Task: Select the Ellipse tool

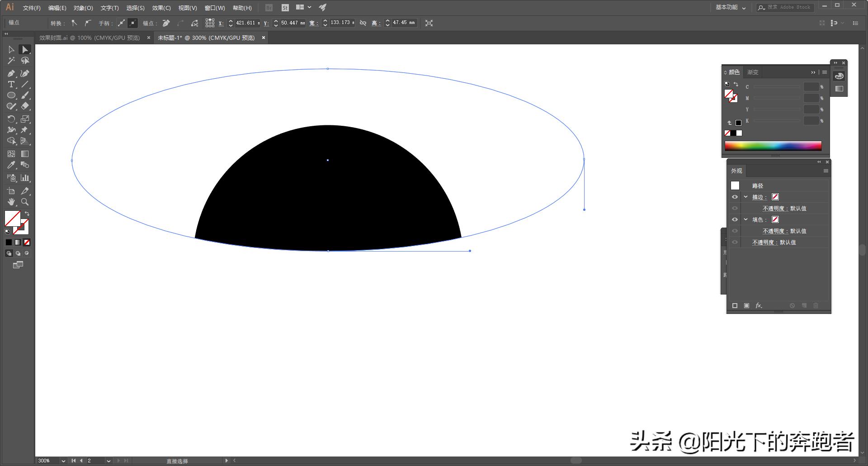Action: pos(11,95)
